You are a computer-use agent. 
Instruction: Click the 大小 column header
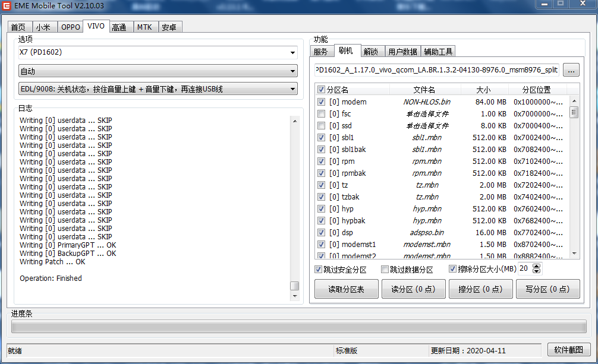pyautogui.click(x=483, y=90)
